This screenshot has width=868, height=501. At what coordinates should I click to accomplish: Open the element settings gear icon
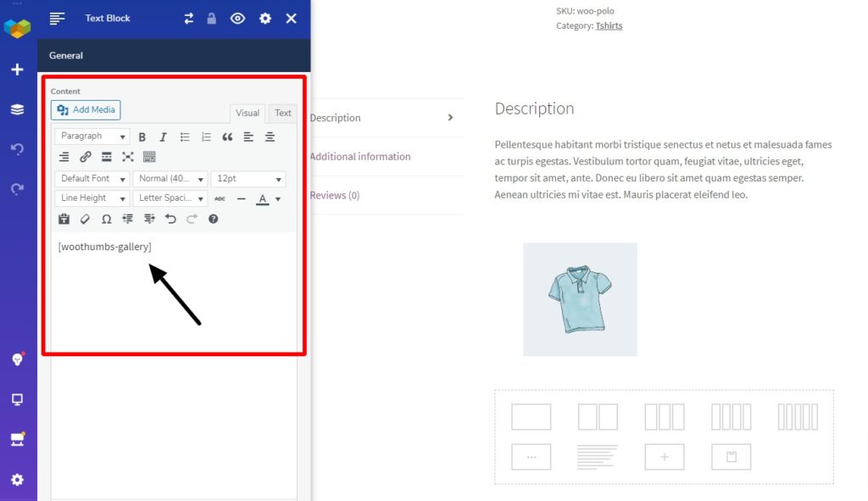264,18
